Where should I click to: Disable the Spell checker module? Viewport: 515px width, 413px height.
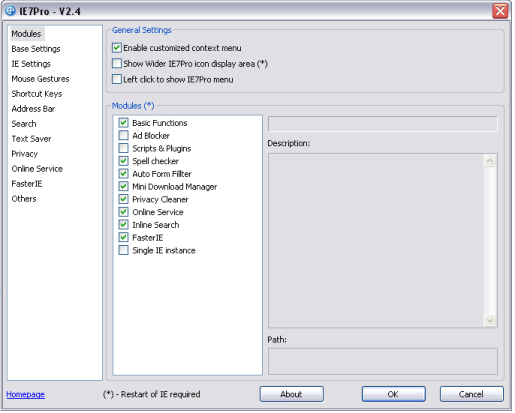pos(123,161)
